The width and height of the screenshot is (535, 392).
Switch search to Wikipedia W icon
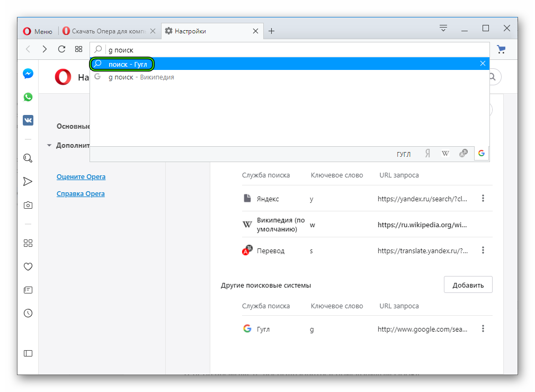pos(445,154)
